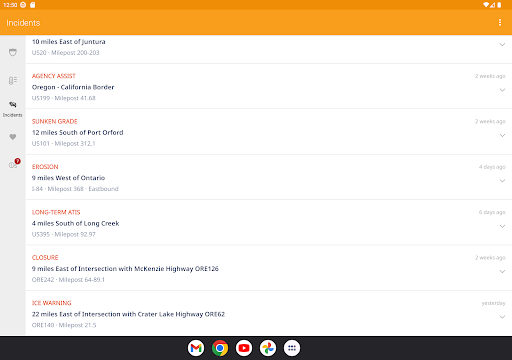Image resolution: width=512 pixels, height=360 pixels.
Task: Launch Chrome from the taskbar
Action: click(220, 348)
